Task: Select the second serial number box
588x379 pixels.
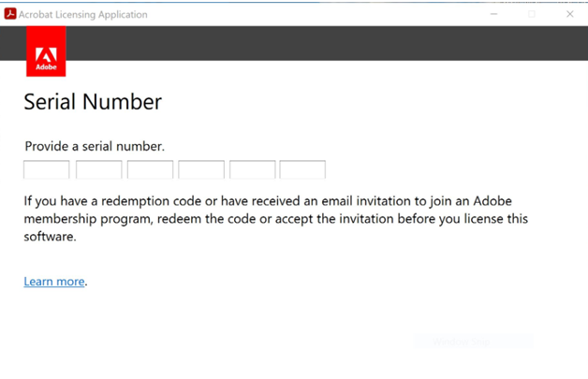Action: point(99,169)
